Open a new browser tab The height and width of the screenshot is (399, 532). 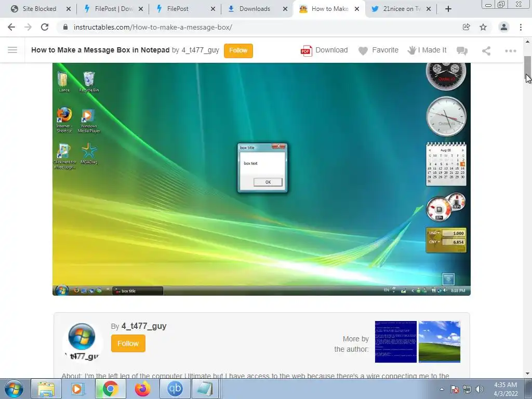click(x=448, y=9)
